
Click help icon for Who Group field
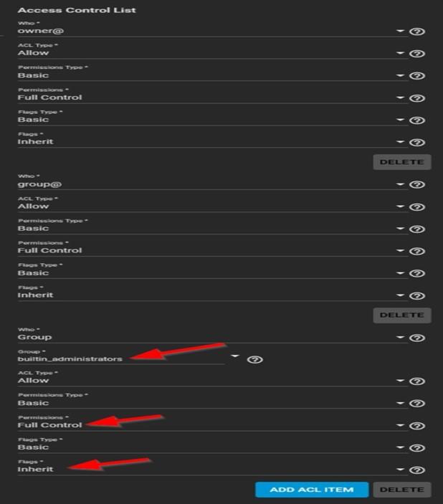point(417,338)
